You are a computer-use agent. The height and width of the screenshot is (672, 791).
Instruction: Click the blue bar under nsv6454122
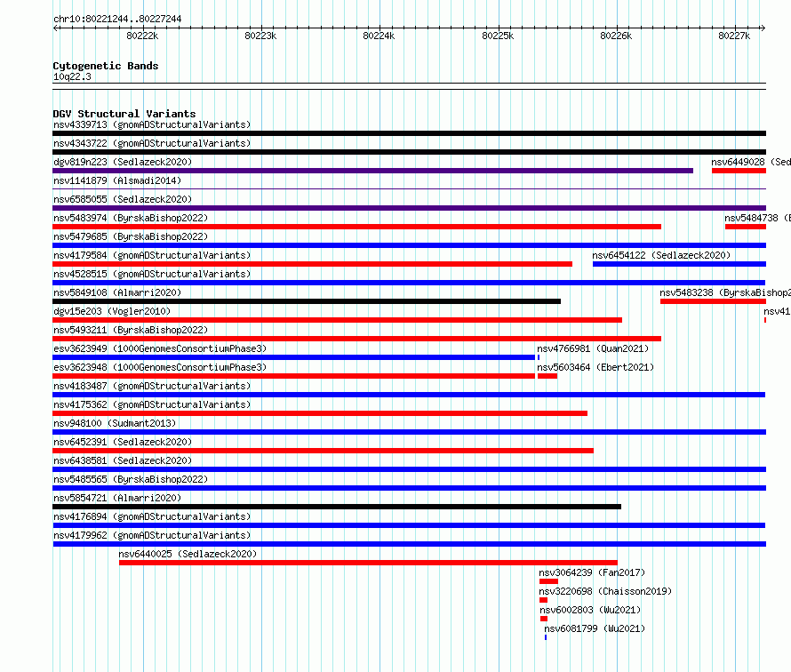pos(680,264)
